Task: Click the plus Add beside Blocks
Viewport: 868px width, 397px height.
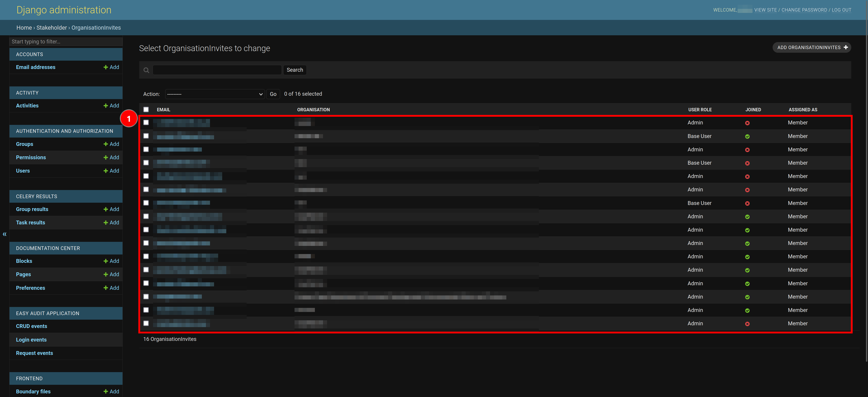Action: pyautogui.click(x=111, y=261)
